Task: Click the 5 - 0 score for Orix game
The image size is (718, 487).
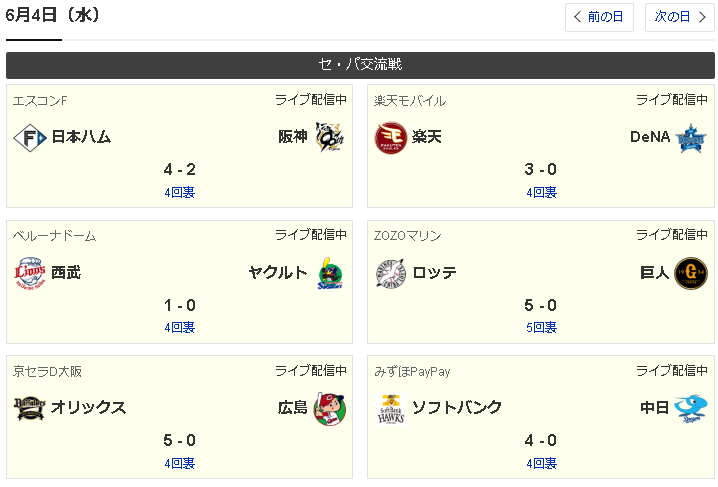Action: (x=180, y=440)
